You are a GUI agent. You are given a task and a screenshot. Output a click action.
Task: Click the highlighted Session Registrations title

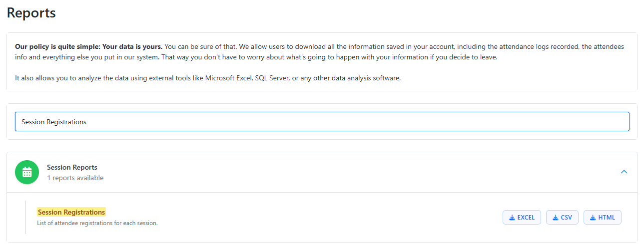(x=71, y=212)
